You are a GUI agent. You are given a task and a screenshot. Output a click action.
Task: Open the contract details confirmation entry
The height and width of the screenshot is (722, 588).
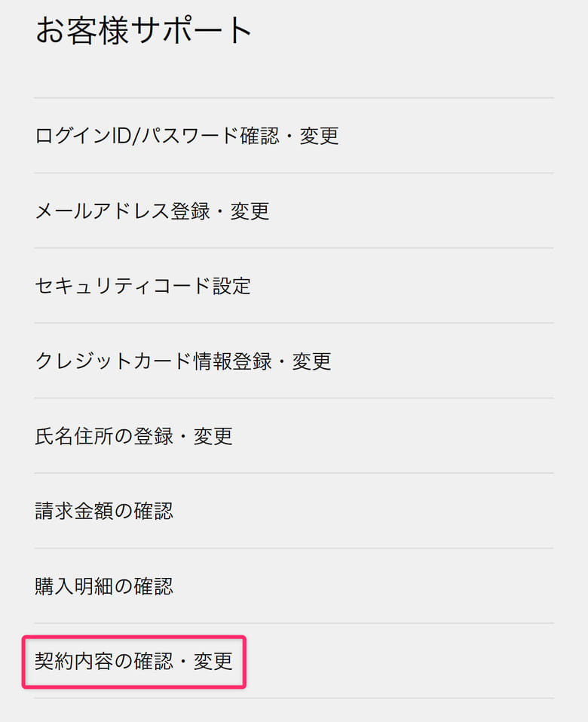point(133,661)
